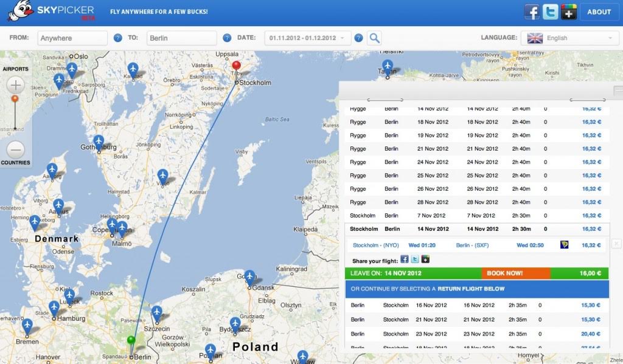Open the Twitter icon in header
The image size is (623, 364).
[x=551, y=12]
